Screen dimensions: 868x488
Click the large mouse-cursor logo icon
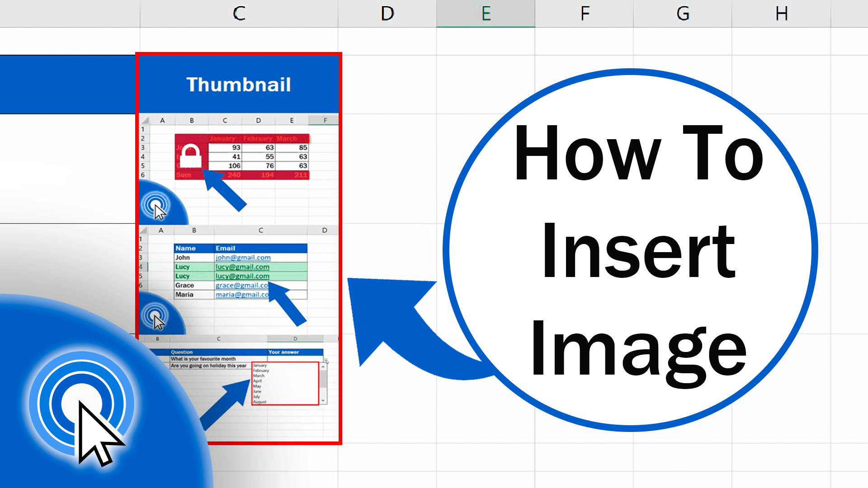coord(82,404)
